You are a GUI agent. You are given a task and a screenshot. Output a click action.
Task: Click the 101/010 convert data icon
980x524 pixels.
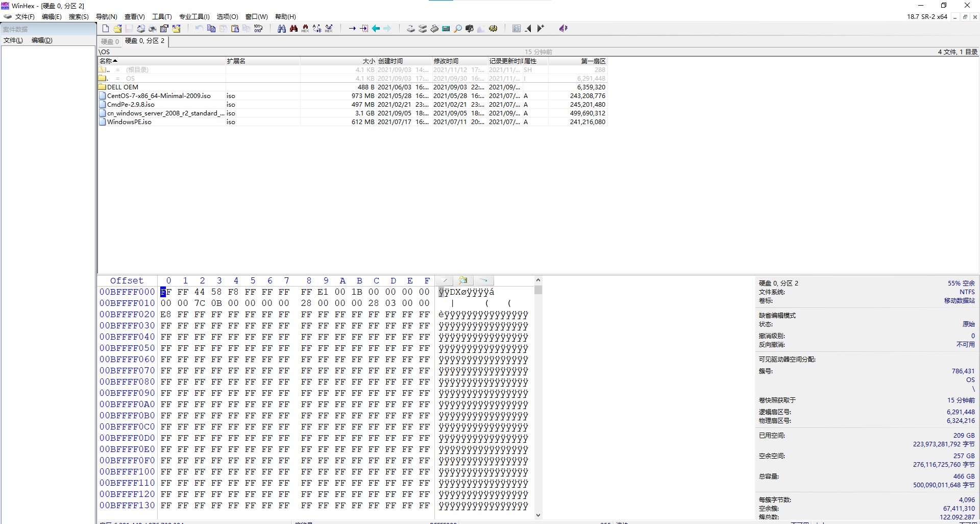tap(258, 29)
